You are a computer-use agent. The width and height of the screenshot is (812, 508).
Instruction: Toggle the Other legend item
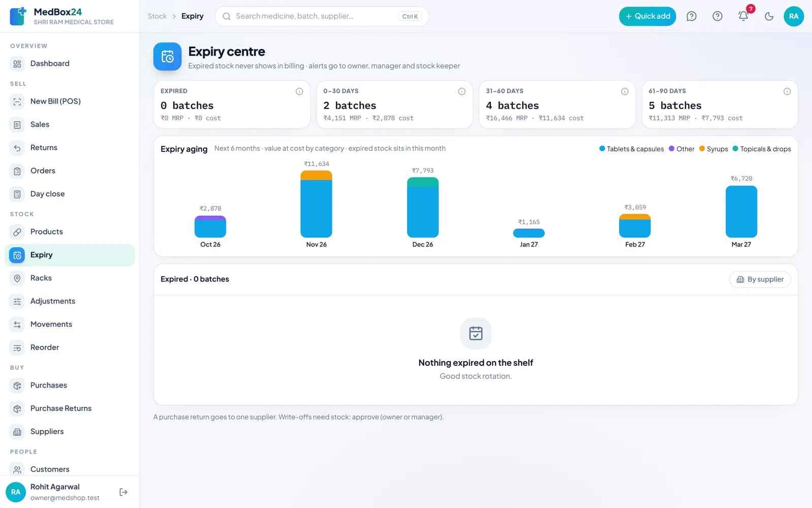pyautogui.click(x=682, y=149)
